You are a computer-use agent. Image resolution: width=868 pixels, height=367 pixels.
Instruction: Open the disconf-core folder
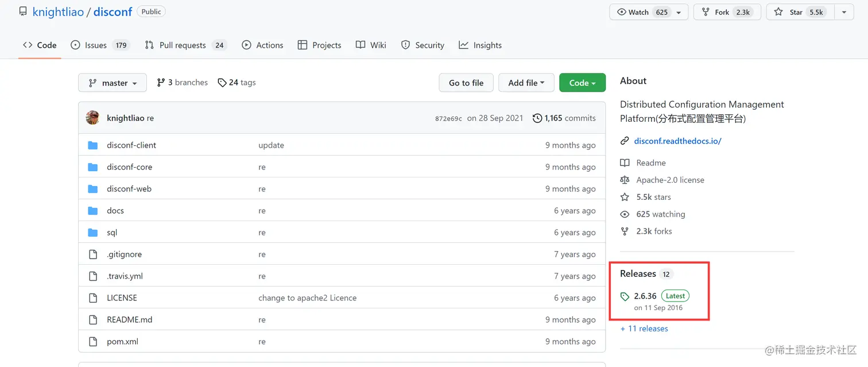(129, 167)
